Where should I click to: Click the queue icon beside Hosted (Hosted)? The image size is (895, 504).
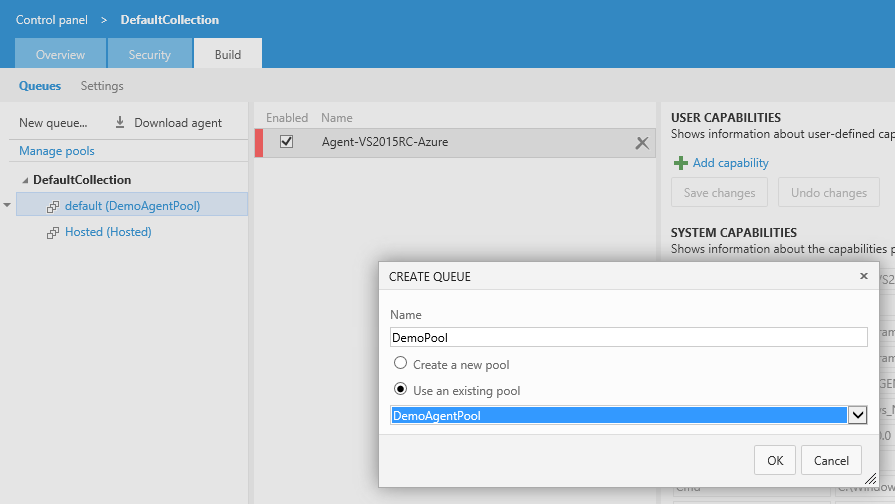pos(53,233)
